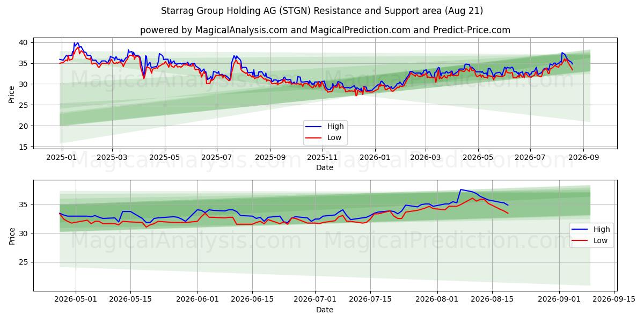644x322 pixels.
Task: Click the 'Price' axis label of the lower chart
Action: (12, 236)
